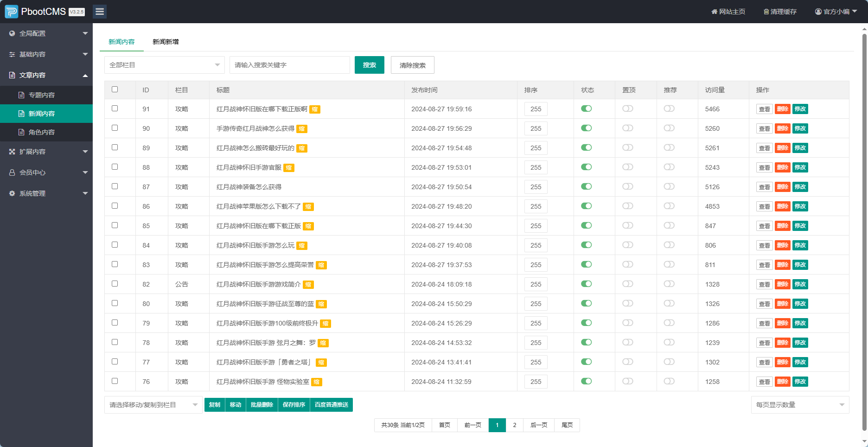Screen dimensions: 868x447
Task: Expand the 系统管理 sidebar menu
Action: click(46, 193)
